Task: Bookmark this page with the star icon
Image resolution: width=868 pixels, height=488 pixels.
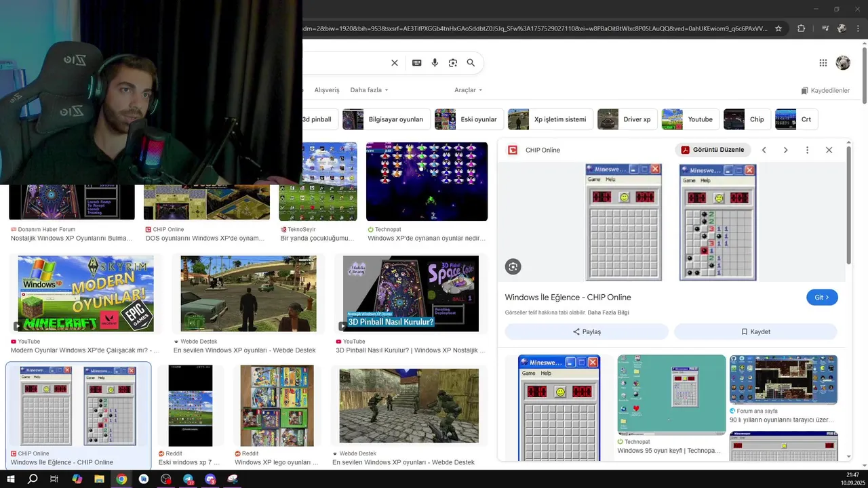Action: coord(778,28)
